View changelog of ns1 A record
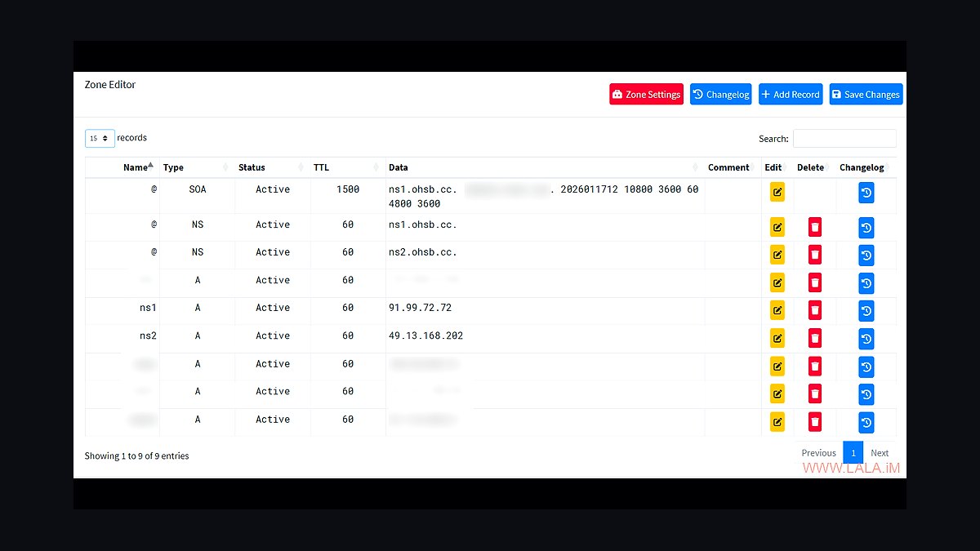Viewport: 980px width, 551px height. [866, 311]
